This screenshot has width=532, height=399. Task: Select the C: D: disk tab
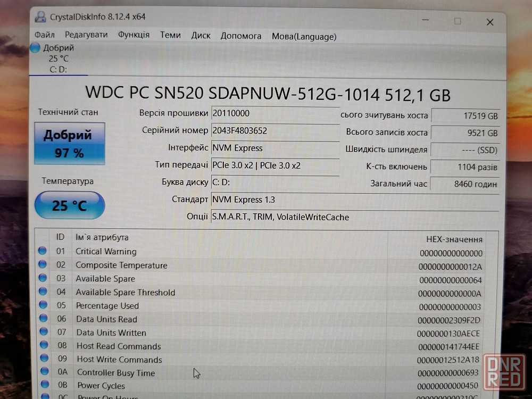(59, 59)
